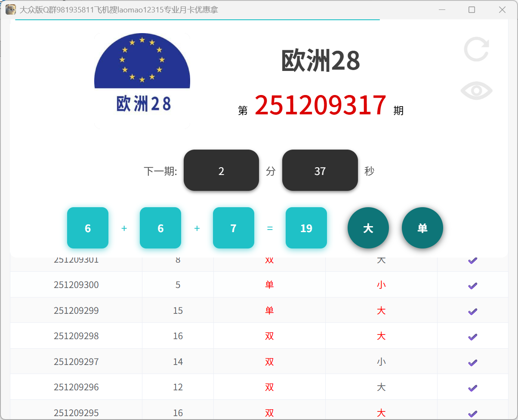Click the red 双 label in row 251209298
Viewport: 518px width, 420px height.
(269, 336)
